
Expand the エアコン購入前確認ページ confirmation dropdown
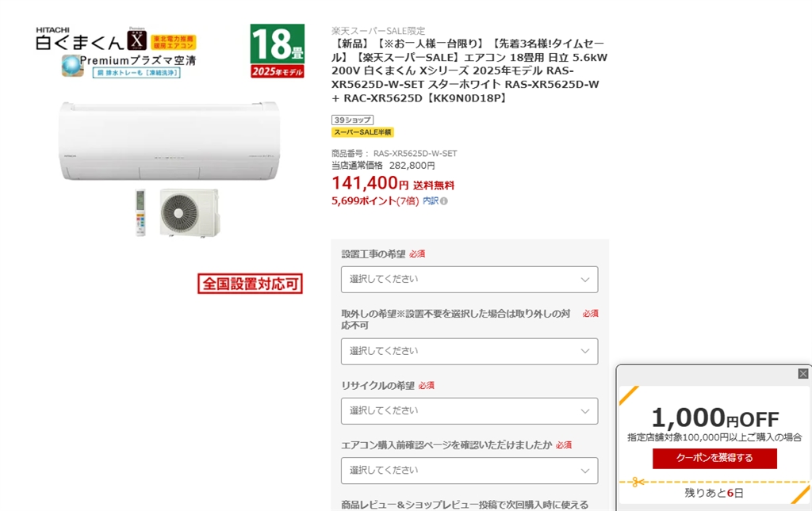point(469,470)
